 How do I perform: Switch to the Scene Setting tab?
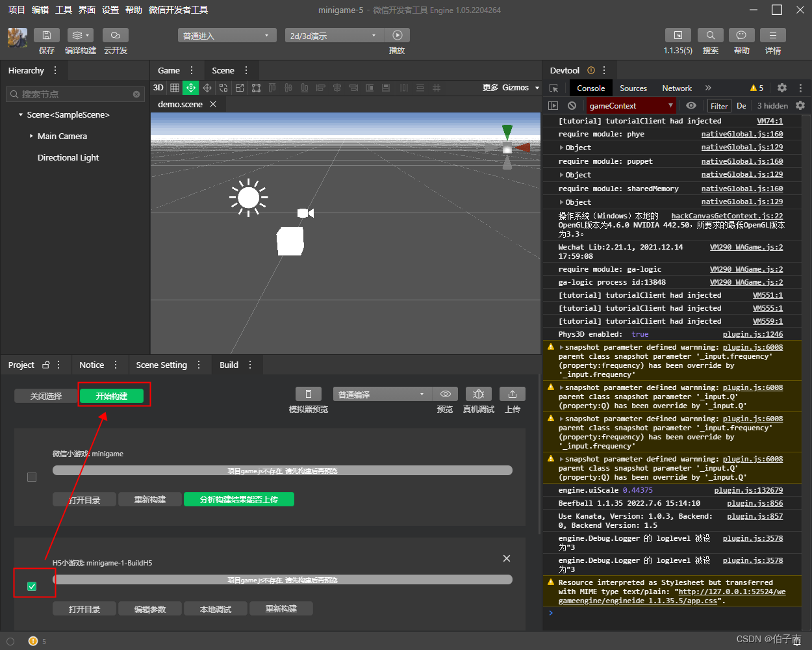tap(162, 365)
